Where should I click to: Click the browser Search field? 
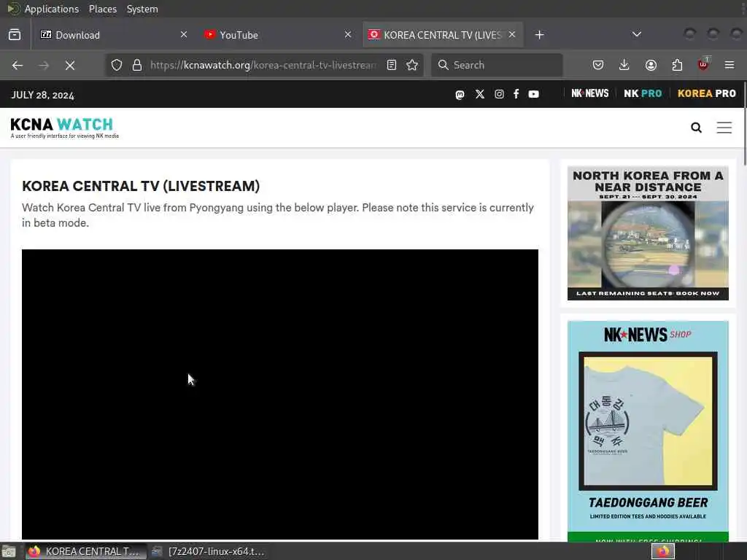[497, 65]
